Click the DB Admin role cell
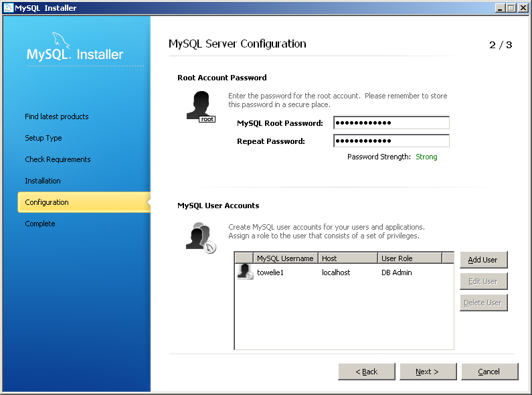The width and height of the screenshot is (532, 395). [397, 272]
